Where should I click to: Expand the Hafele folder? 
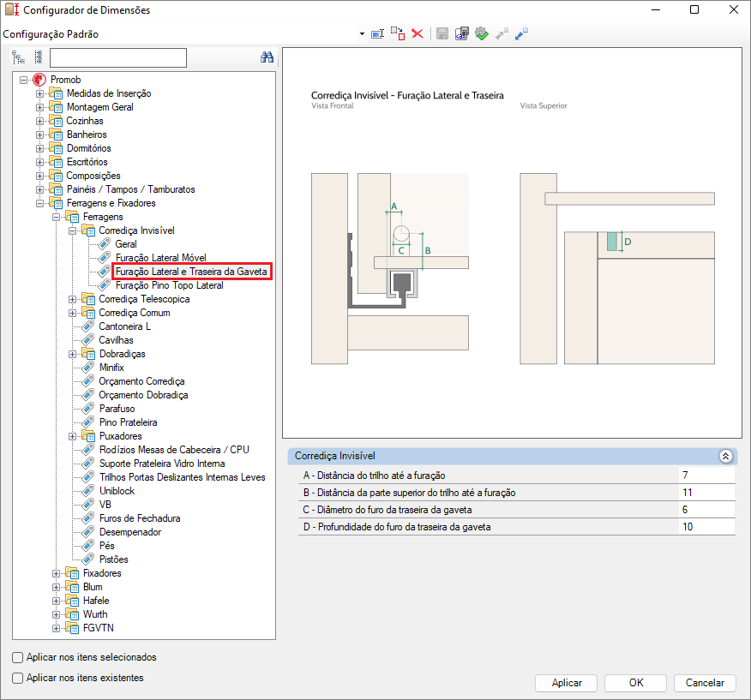click(56, 601)
